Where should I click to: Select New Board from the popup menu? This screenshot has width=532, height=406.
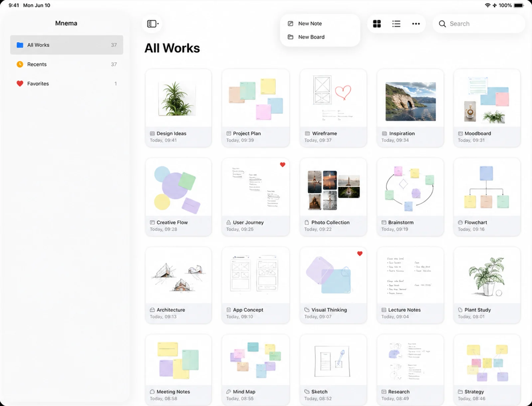point(320,37)
